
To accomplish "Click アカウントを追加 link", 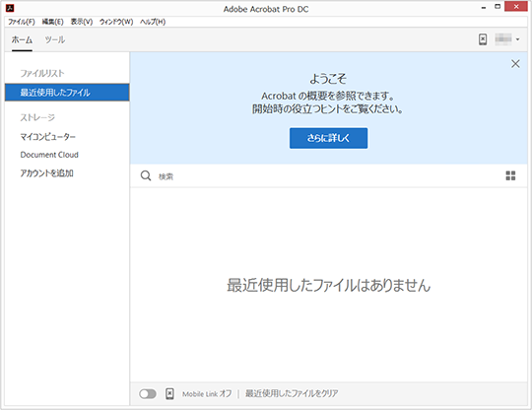I will click(46, 173).
